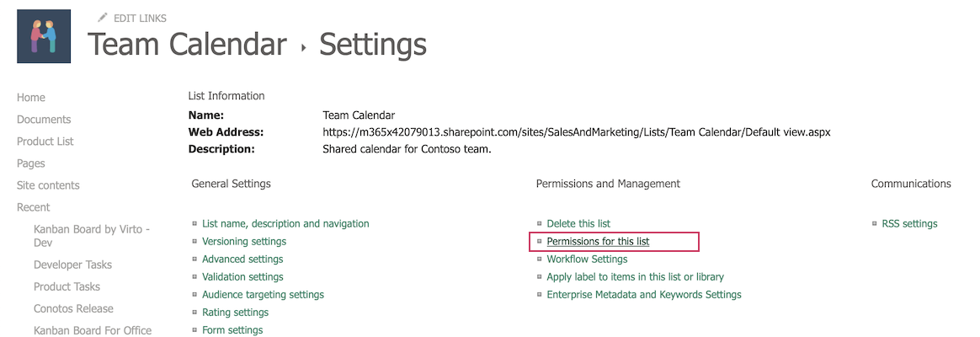Open Versioning settings

tap(244, 242)
